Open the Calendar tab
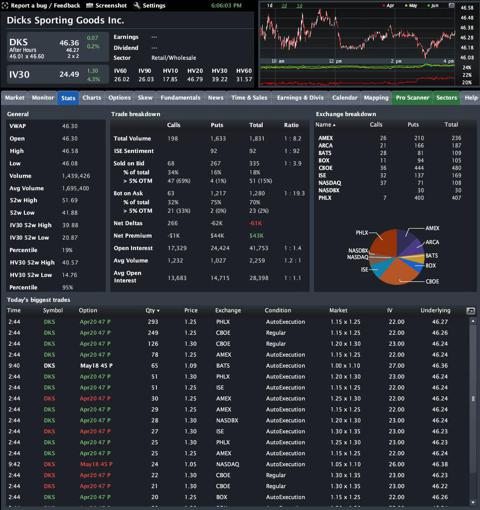480x510 pixels. 344,98
